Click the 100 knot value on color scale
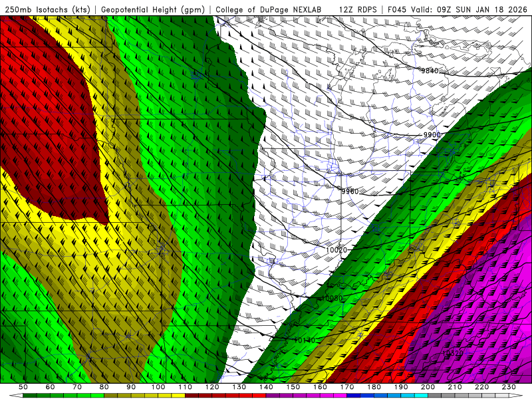This screenshot has height=399, width=532. (x=158, y=387)
